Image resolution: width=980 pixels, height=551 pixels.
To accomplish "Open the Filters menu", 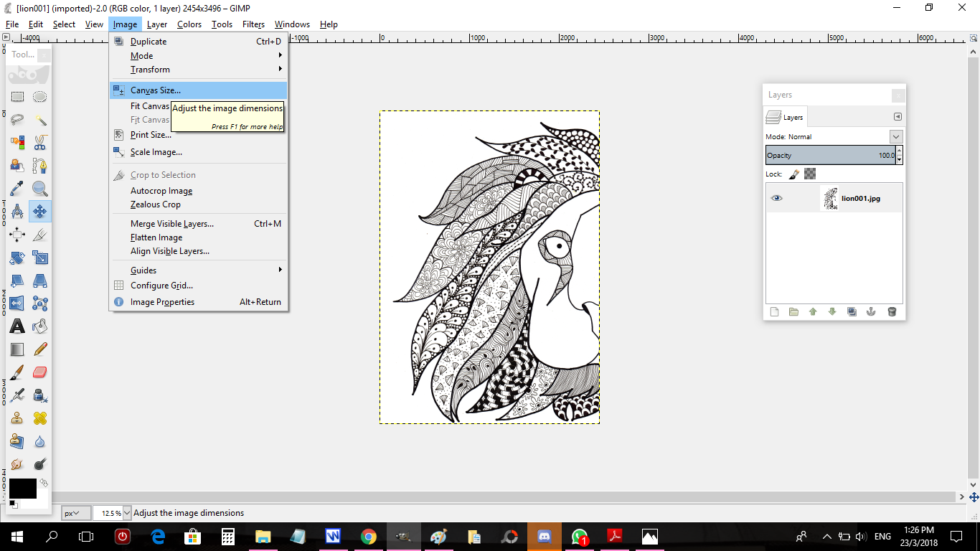I will pyautogui.click(x=253, y=24).
